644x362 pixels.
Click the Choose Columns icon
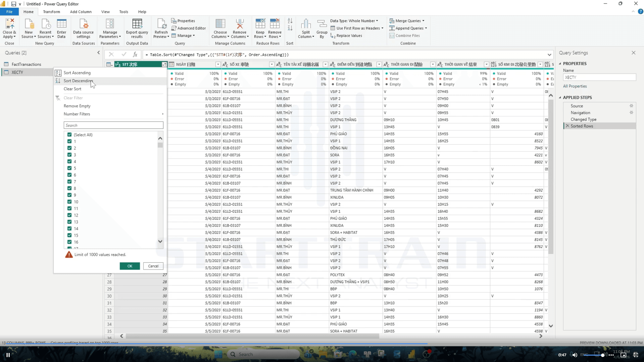point(220,24)
